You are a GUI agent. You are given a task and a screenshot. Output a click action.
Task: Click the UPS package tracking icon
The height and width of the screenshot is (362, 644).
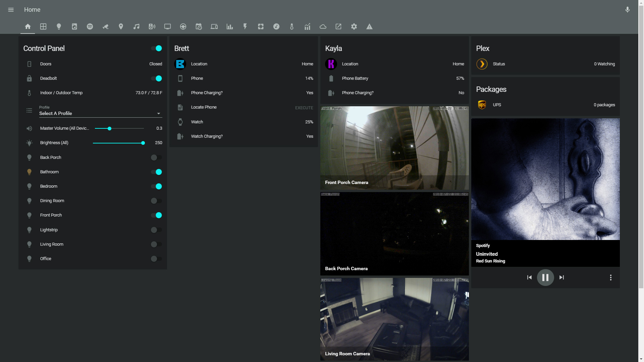483,104
